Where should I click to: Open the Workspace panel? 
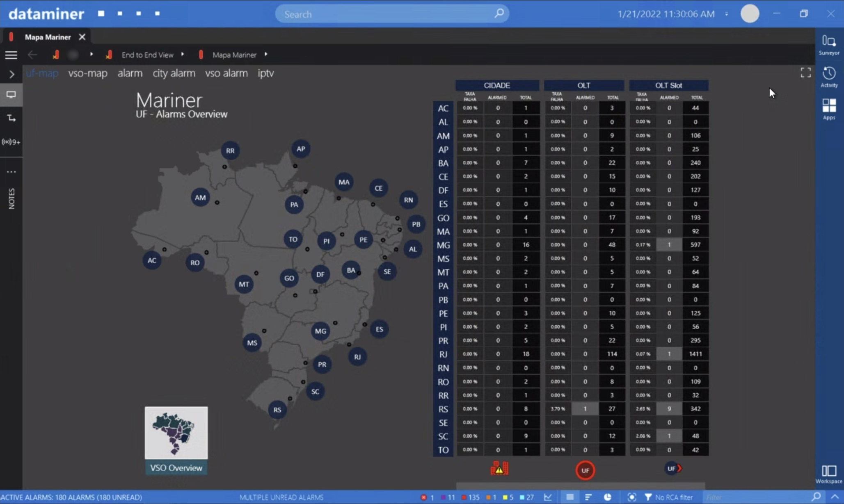tap(829, 474)
